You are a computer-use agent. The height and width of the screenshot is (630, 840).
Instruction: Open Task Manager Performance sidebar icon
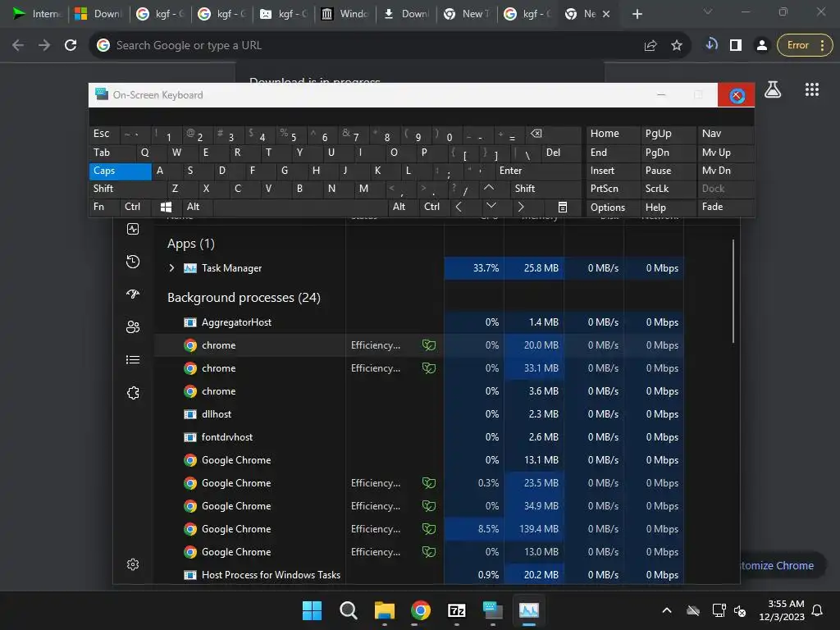[x=133, y=230]
